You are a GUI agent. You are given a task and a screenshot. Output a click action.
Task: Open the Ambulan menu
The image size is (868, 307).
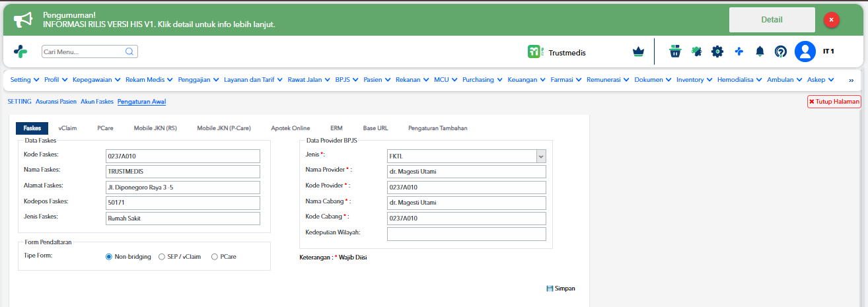(x=785, y=80)
